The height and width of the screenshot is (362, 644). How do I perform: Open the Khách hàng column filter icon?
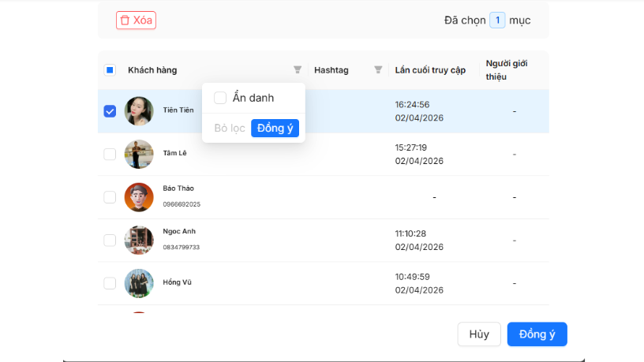tap(298, 69)
